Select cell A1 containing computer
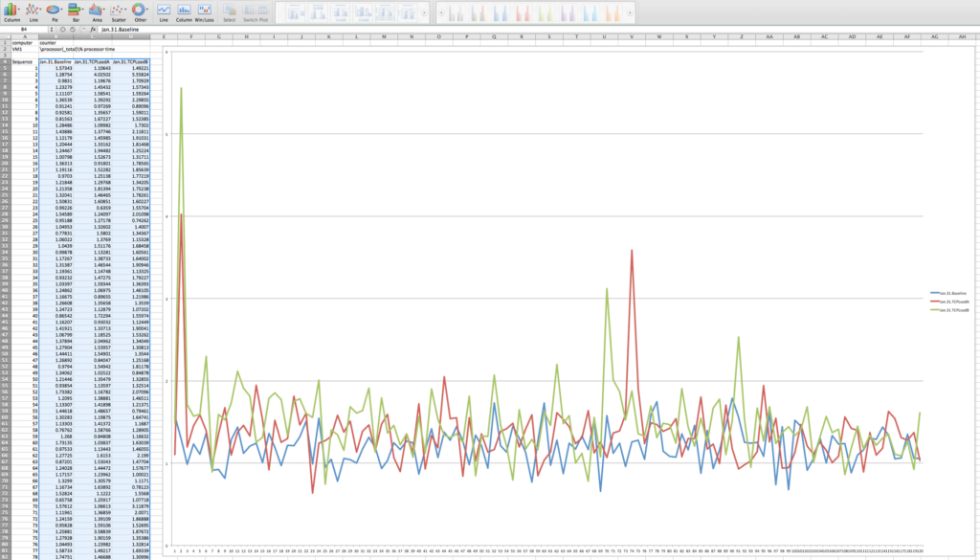The height and width of the screenshot is (560, 980). [x=21, y=43]
